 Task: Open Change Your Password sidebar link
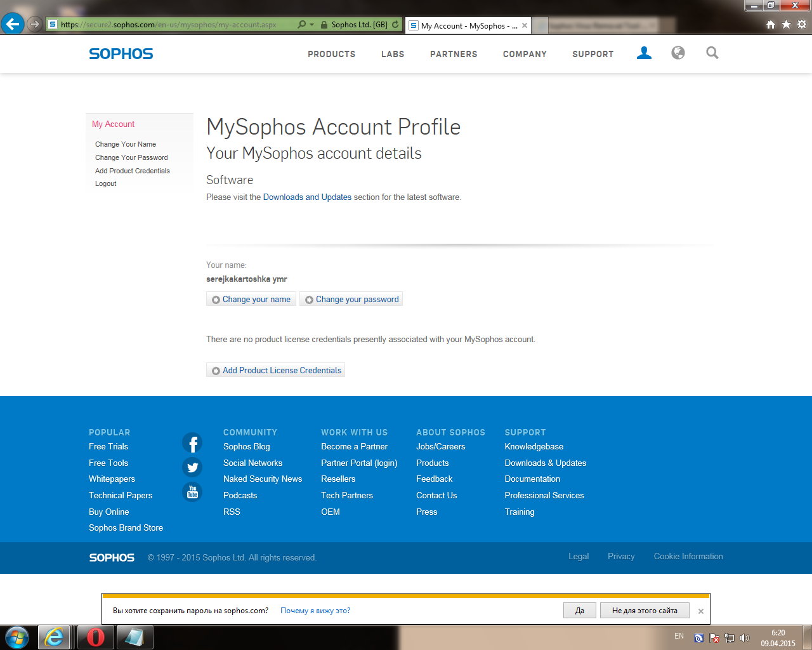tap(131, 157)
